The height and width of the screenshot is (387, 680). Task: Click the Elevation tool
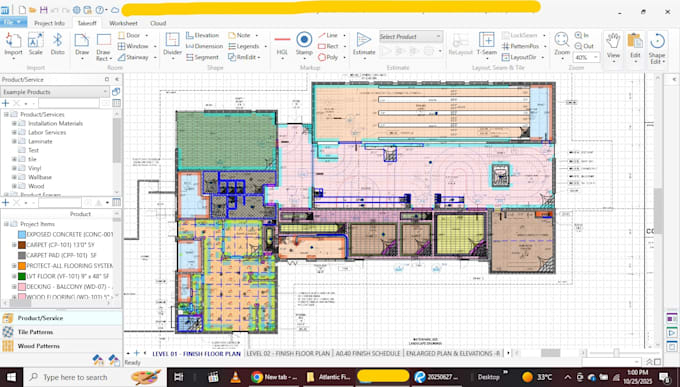[203, 35]
